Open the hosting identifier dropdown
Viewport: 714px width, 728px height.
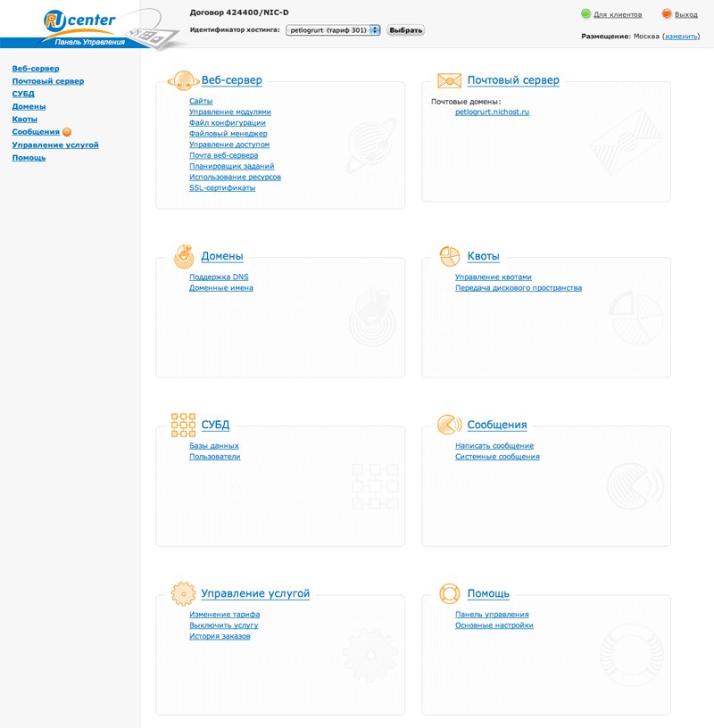(x=333, y=30)
